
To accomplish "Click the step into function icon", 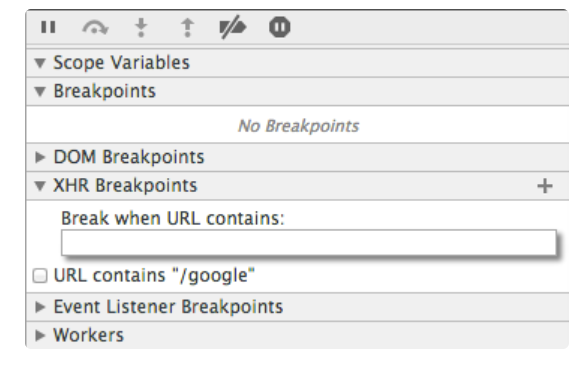I will coord(141,27).
